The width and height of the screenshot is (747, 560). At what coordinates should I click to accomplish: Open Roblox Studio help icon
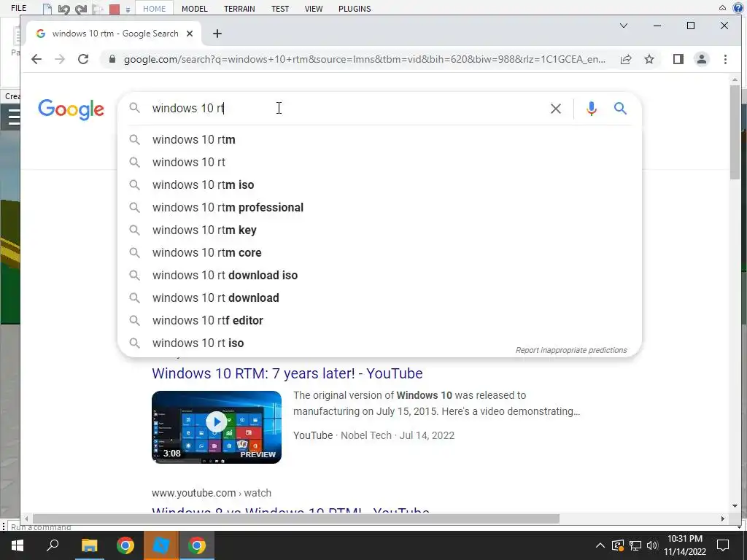pyautogui.click(x=738, y=7)
